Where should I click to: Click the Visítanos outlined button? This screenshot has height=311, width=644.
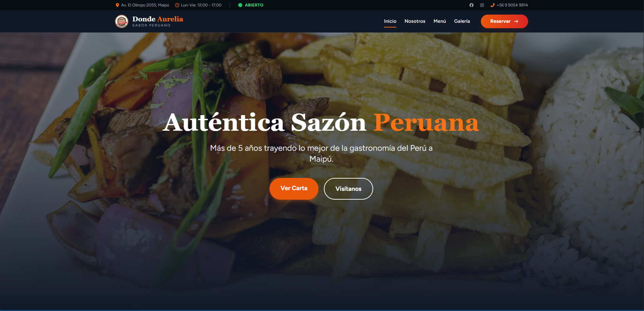[x=348, y=189]
